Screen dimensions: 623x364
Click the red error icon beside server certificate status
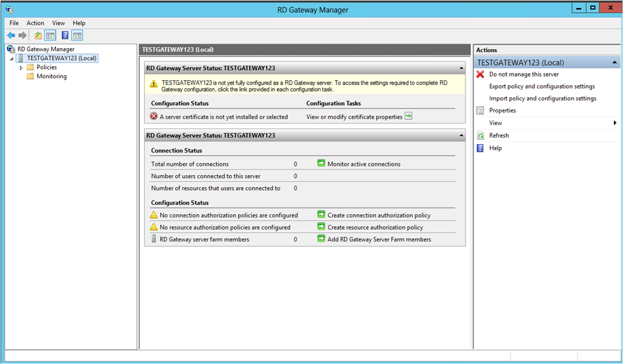pos(154,116)
